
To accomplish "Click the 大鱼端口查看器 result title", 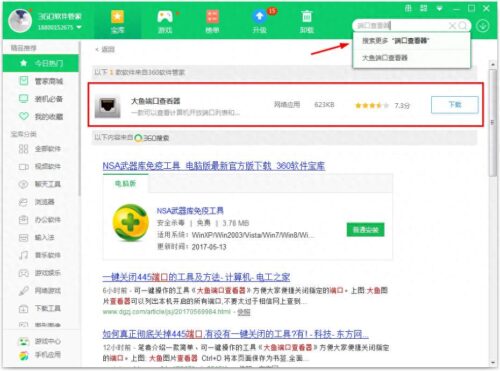I will [x=155, y=101].
